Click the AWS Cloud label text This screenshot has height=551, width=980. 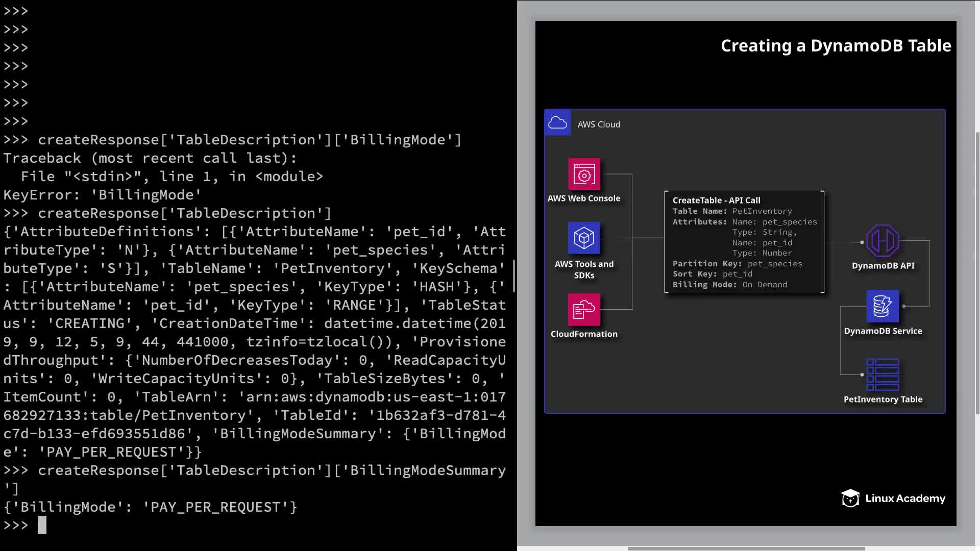599,124
